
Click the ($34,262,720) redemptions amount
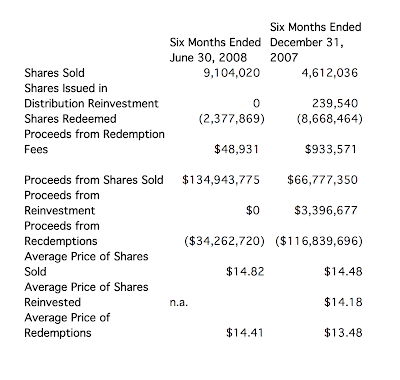click(224, 241)
